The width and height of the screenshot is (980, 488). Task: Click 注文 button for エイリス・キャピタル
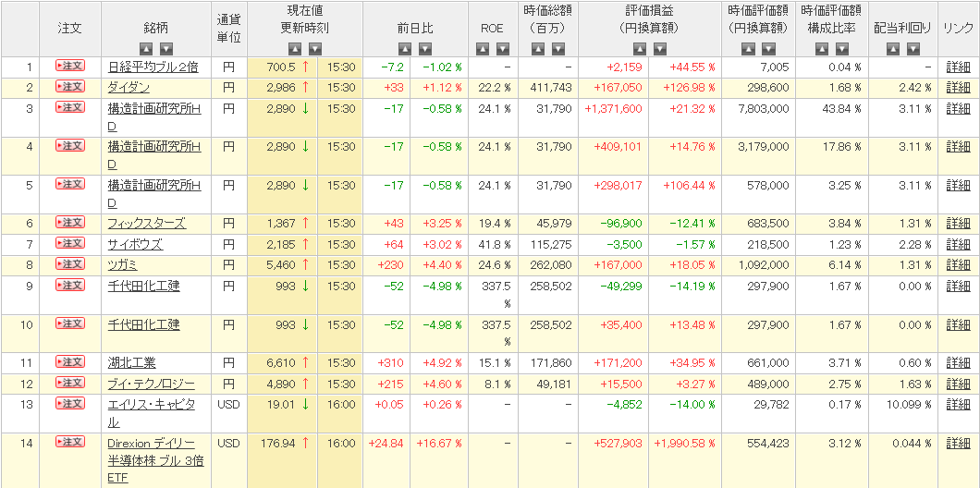70,403
